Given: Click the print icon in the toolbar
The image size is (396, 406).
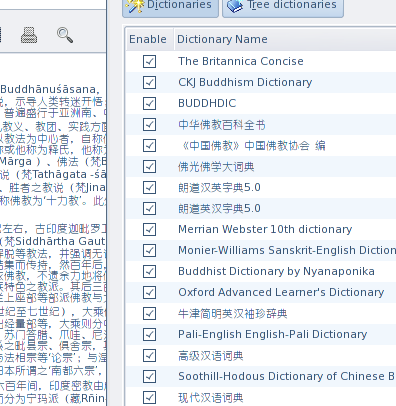Looking at the screenshot, I should point(29,35).
